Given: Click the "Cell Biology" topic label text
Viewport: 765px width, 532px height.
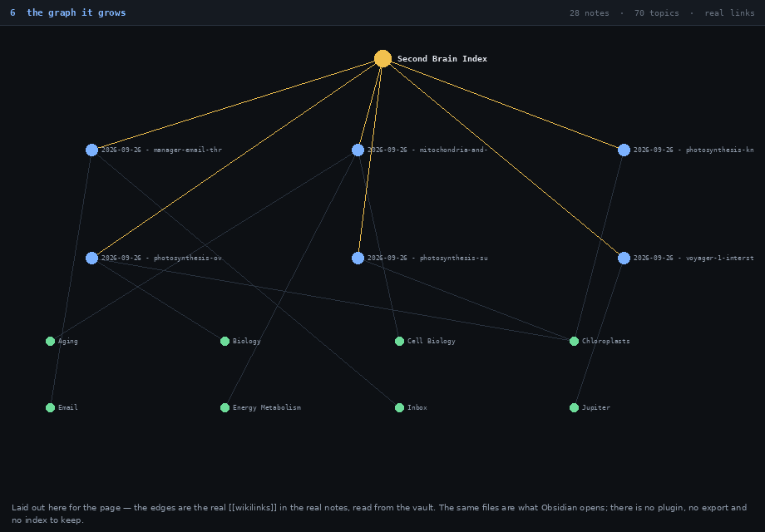Looking at the screenshot, I should [x=432, y=342].
